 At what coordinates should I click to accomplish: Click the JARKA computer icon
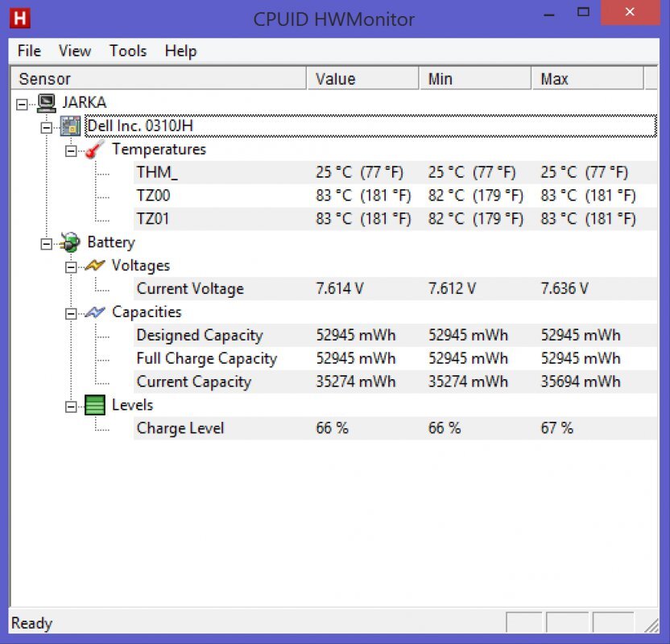pyautogui.click(x=46, y=102)
